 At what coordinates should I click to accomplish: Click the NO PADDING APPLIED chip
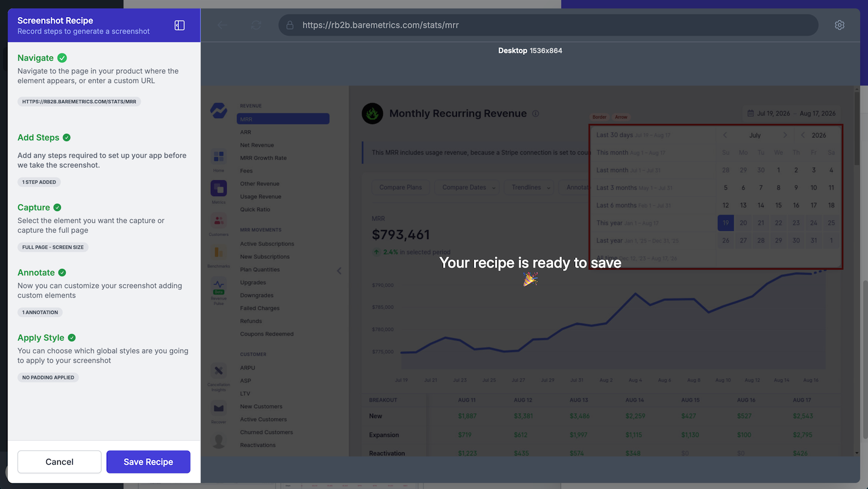tap(48, 377)
